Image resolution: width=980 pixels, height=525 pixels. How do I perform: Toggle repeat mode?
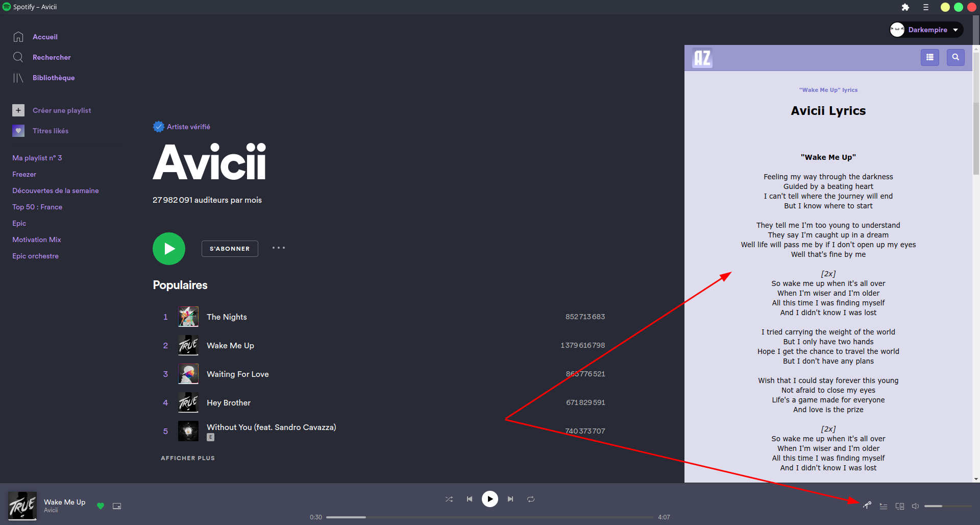[531, 499]
